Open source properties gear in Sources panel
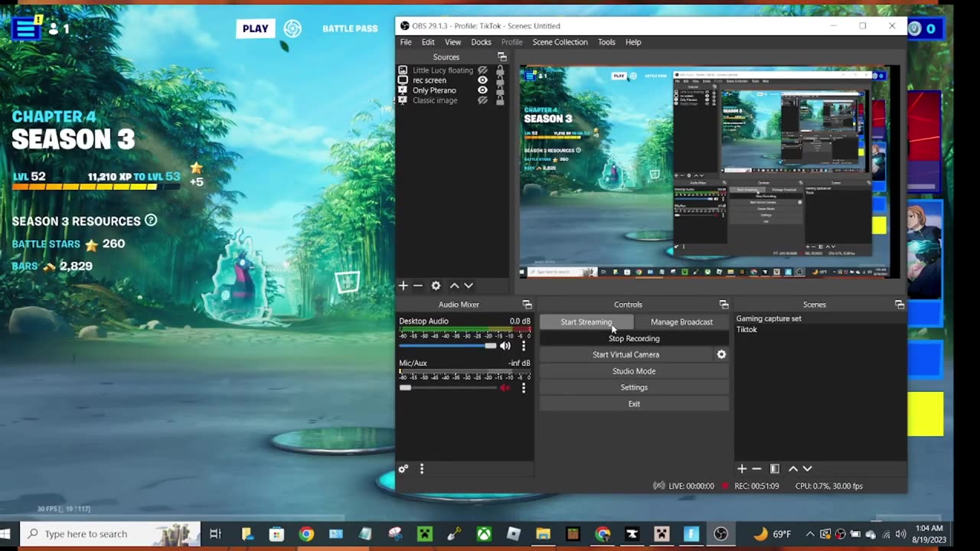Screen dimensions: 980x551 click(x=436, y=285)
